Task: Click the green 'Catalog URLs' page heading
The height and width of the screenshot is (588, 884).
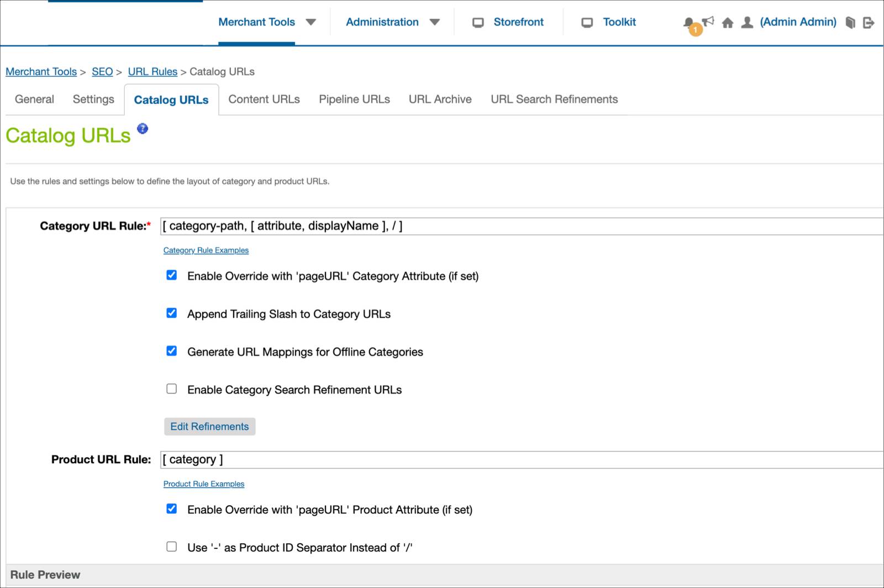Action: (68, 136)
